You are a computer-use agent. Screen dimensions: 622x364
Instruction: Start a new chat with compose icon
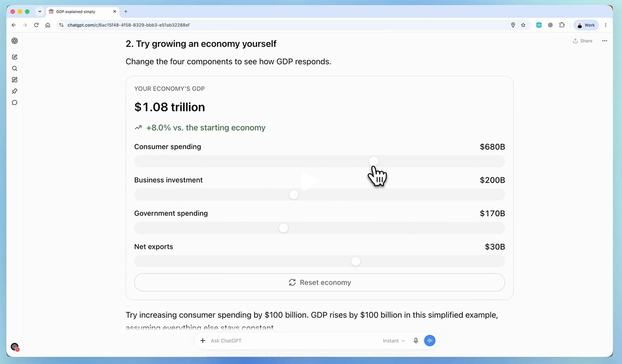click(x=14, y=57)
